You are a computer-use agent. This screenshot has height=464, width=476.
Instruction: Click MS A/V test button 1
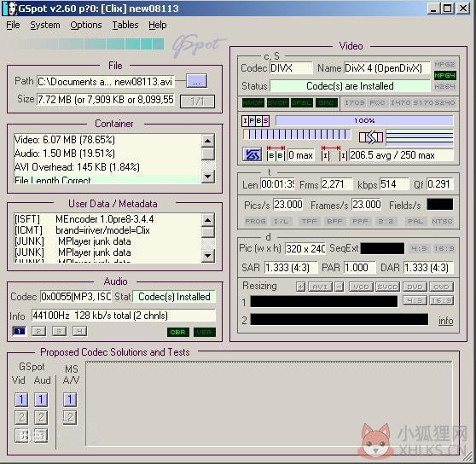coord(70,400)
